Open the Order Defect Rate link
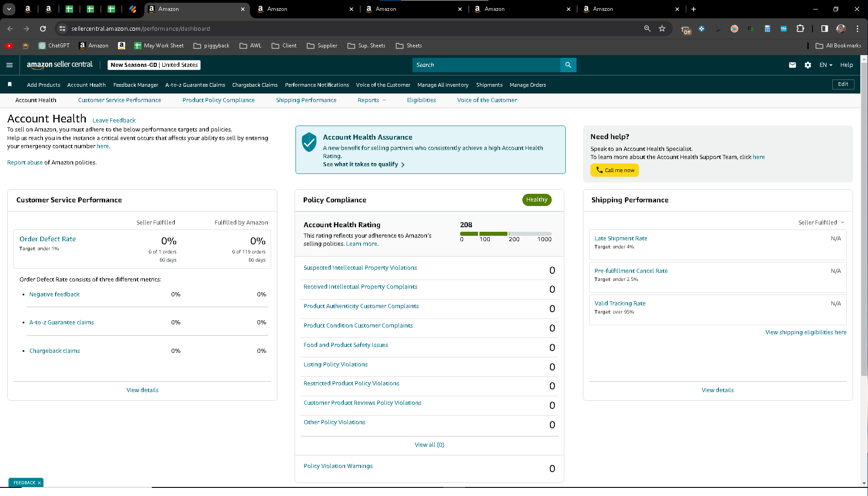The width and height of the screenshot is (868, 496). [x=47, y=239]
